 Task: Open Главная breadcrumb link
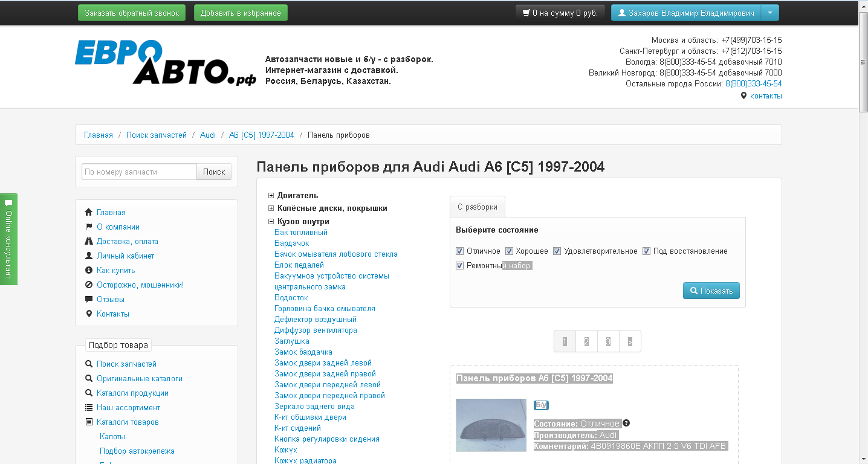tap(99, 135)
